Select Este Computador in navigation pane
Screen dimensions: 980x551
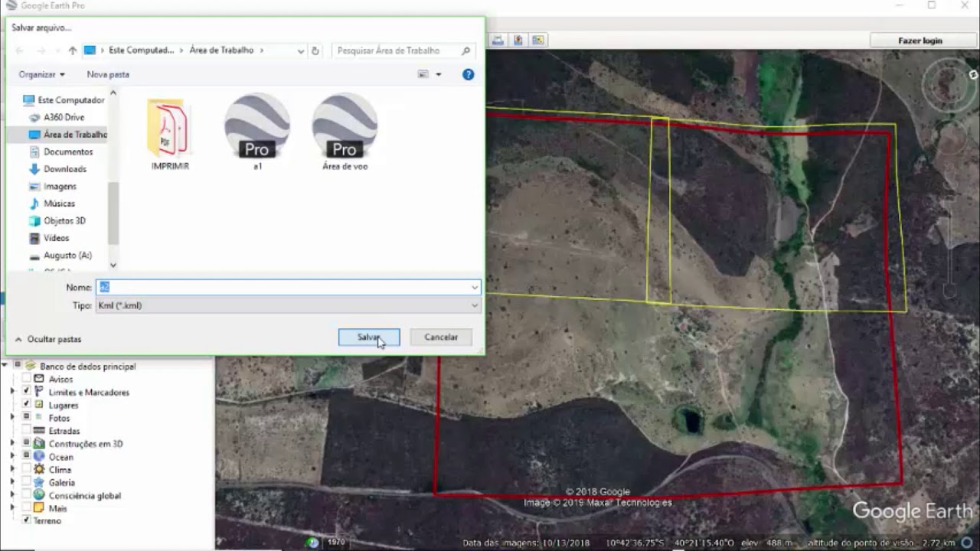(63, 100)
